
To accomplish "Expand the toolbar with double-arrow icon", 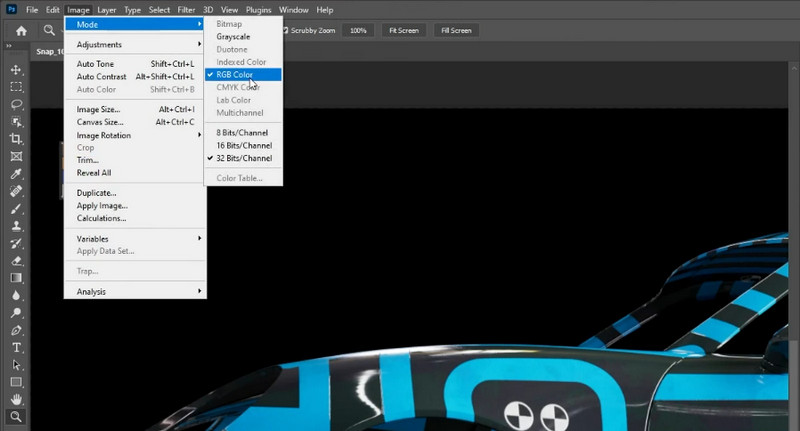I will coord(9,46).
